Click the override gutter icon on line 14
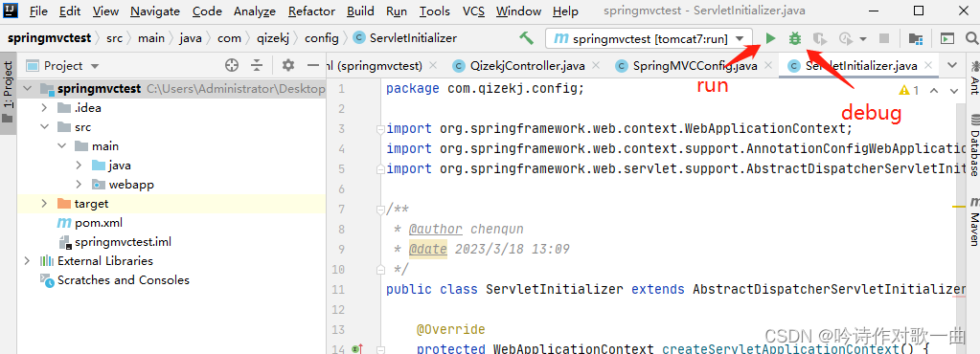This screenshot has width=980, height=354. (357, 349)
